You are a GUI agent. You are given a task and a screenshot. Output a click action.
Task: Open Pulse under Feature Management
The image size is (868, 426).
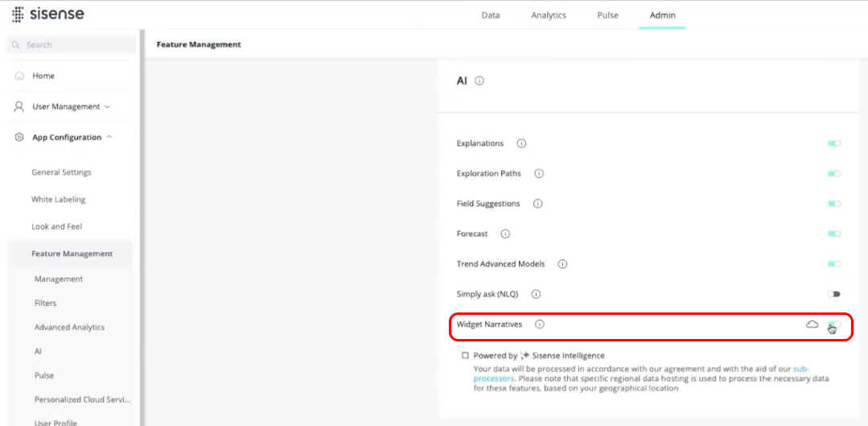(44, 375)
